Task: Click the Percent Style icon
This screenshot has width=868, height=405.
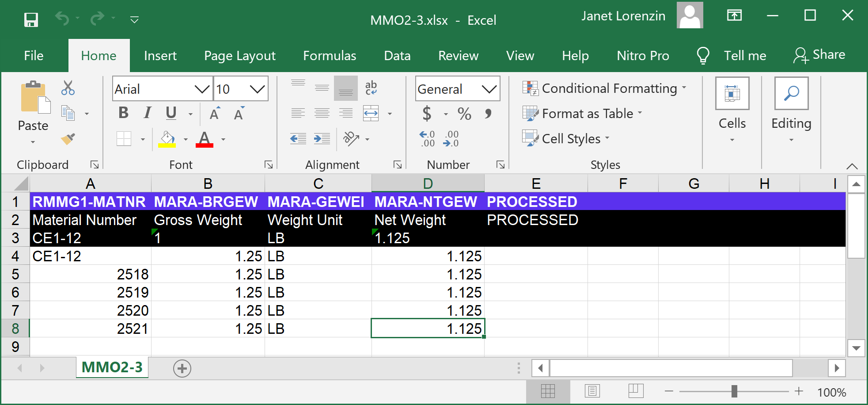Action: pos(464,114)
